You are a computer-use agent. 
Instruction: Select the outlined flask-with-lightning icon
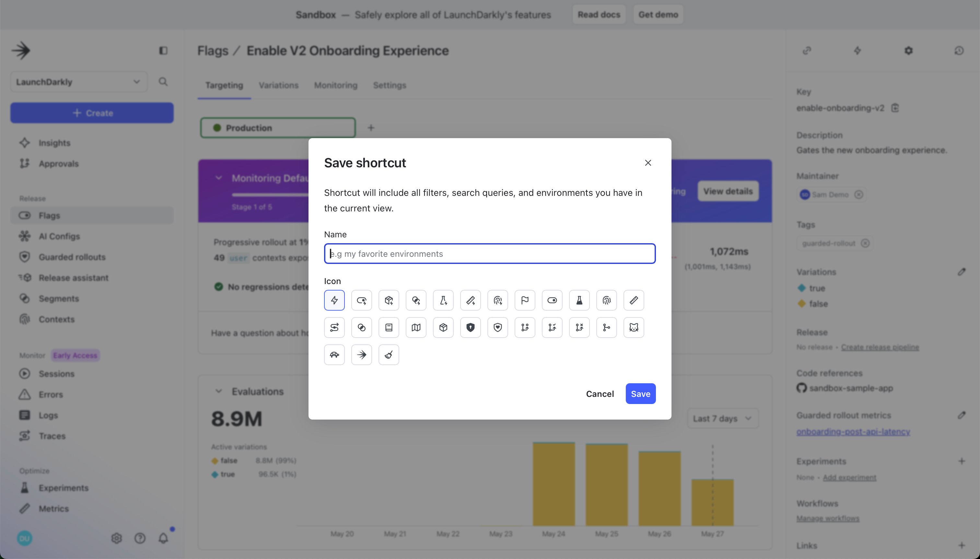click(443, 300)
